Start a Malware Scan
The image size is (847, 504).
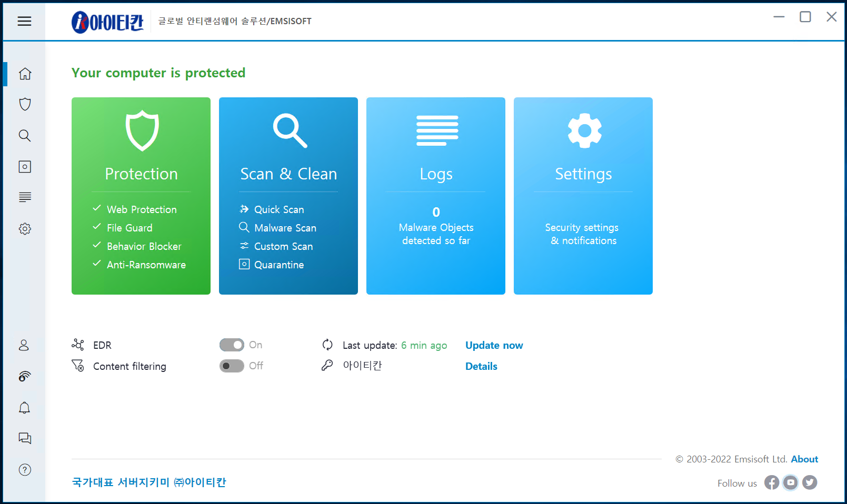tap(285, 228)
